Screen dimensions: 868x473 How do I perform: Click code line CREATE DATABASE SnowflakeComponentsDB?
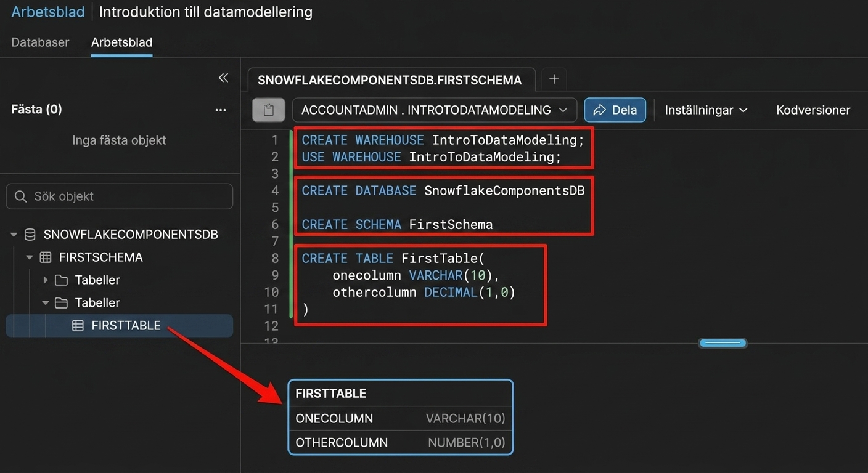pos(443,191)
